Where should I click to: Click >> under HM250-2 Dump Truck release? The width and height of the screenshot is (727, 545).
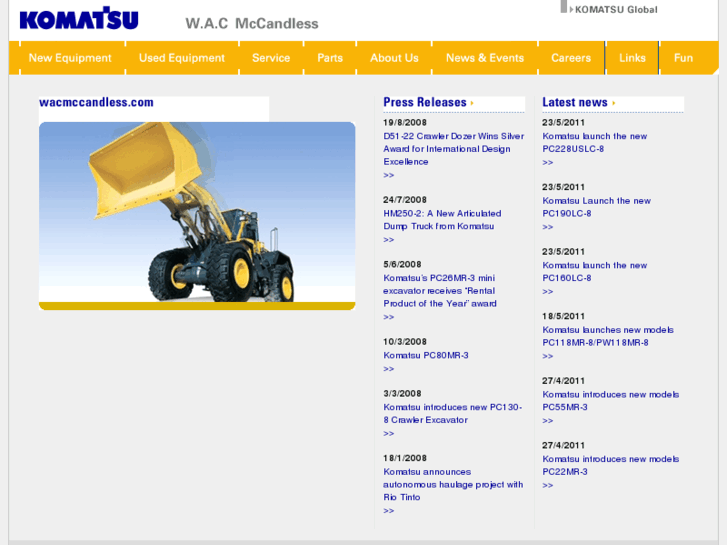(x=389, y=240)
